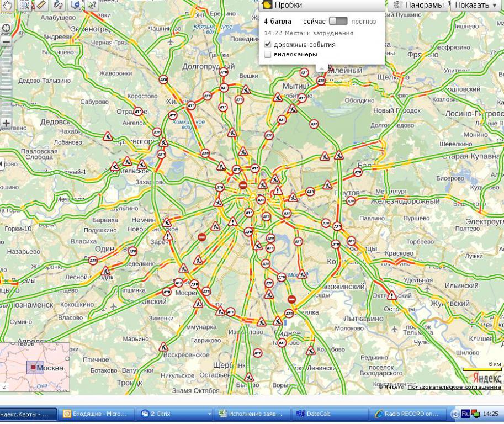
Task: Collapse the Москва overview minimap
Action: pos(4,387)
